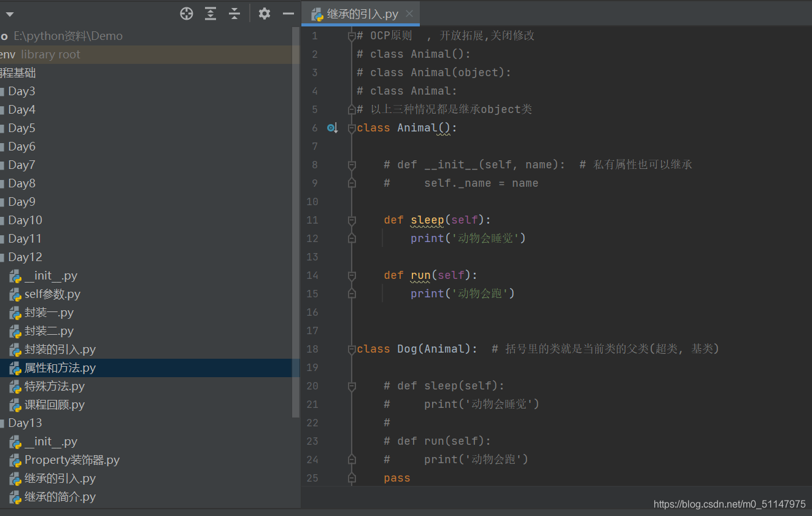Screen dimensions: 812x516
Task: Hide the project panel with minus icon
Action: [288, 14]
